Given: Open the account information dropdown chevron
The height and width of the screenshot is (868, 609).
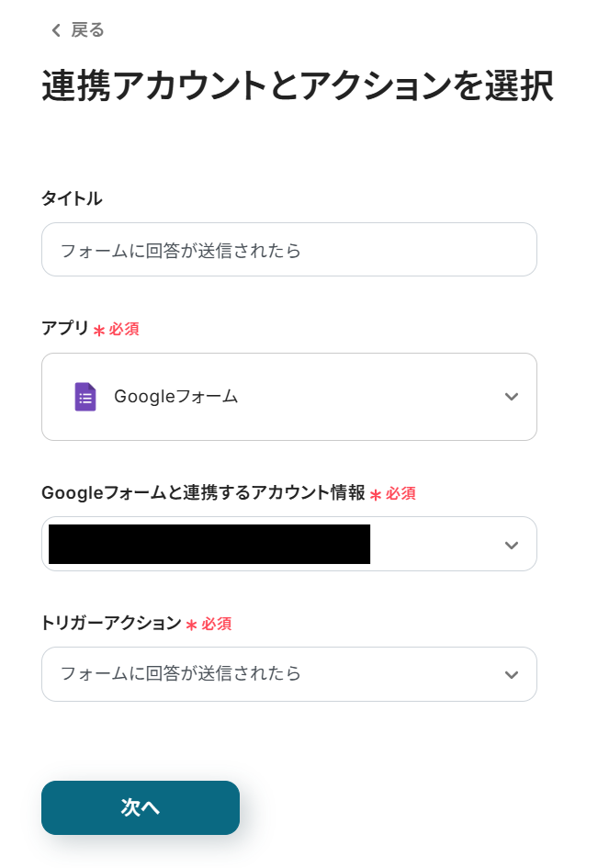Looking at the screenshot, I should pos(512,545).
